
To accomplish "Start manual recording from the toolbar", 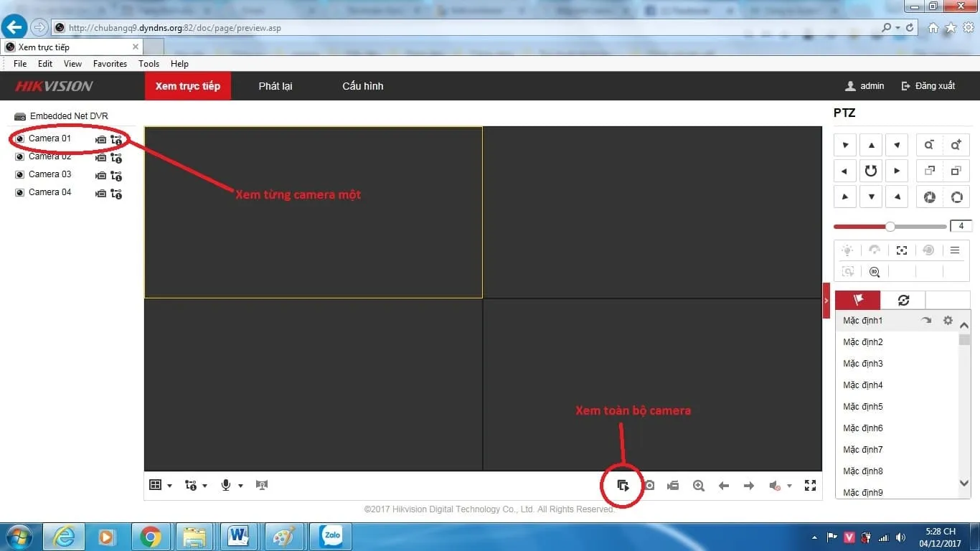I will pyautogui.click(x=673, y=485).
